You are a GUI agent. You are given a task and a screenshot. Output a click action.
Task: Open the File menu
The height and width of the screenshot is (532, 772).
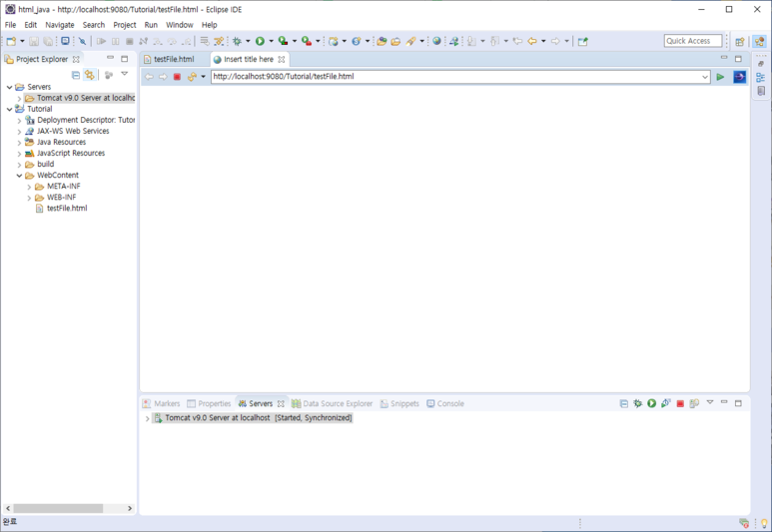(x=10, y=25)
